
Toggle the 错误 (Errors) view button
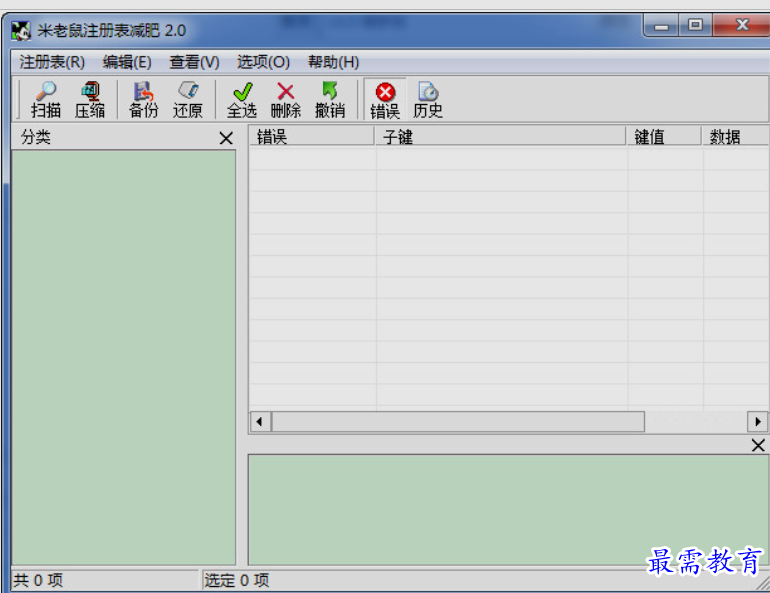coord(385,100)
